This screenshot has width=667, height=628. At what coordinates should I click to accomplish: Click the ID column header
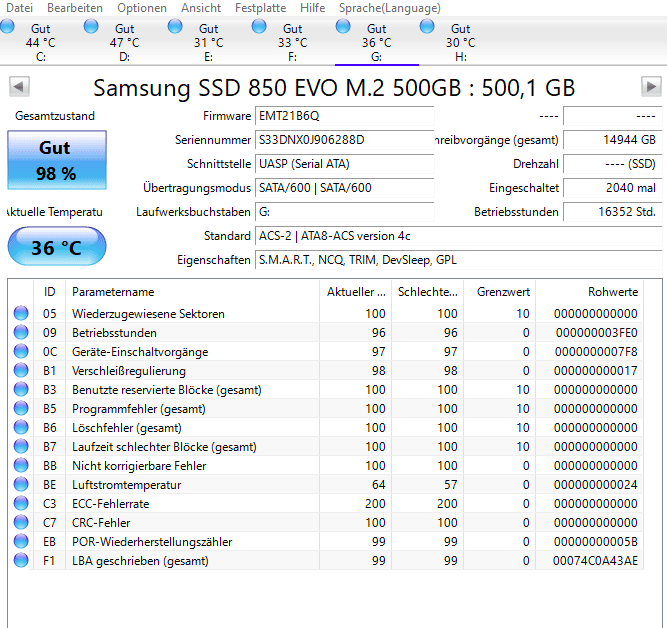tap(49, 292)
